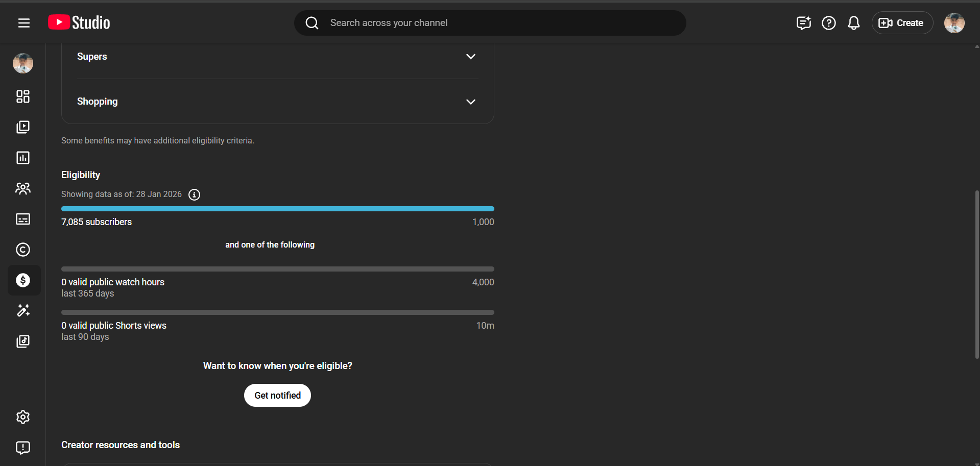Viewport: 980px width, 466px height.
Task: Expand the Shopping section chevron
Action: [470, 102]
